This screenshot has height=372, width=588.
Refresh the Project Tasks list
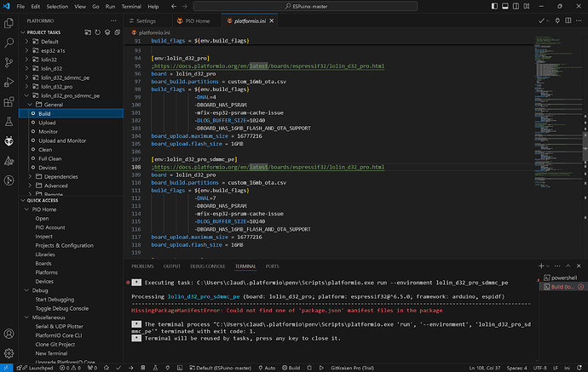97,32
